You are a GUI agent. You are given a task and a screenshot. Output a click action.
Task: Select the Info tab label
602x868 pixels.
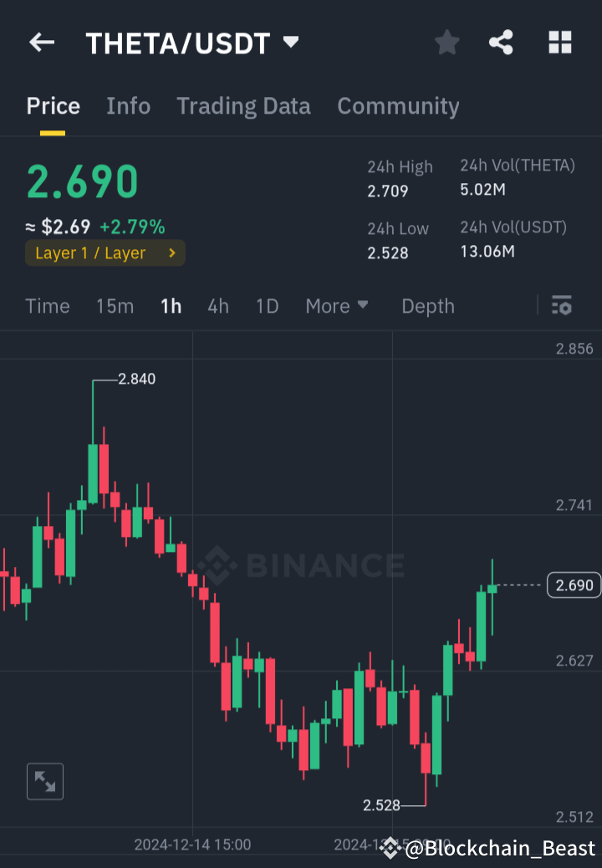[x=128, y=106]
